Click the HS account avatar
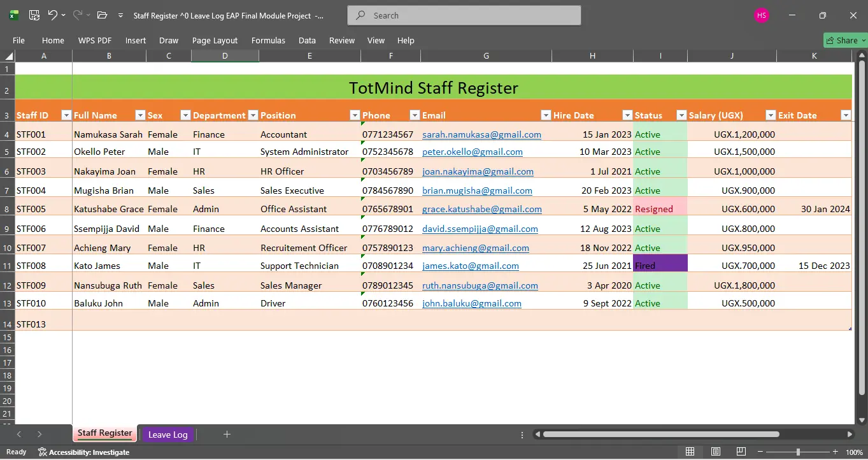The image size is (868, 460). (762, 15)
